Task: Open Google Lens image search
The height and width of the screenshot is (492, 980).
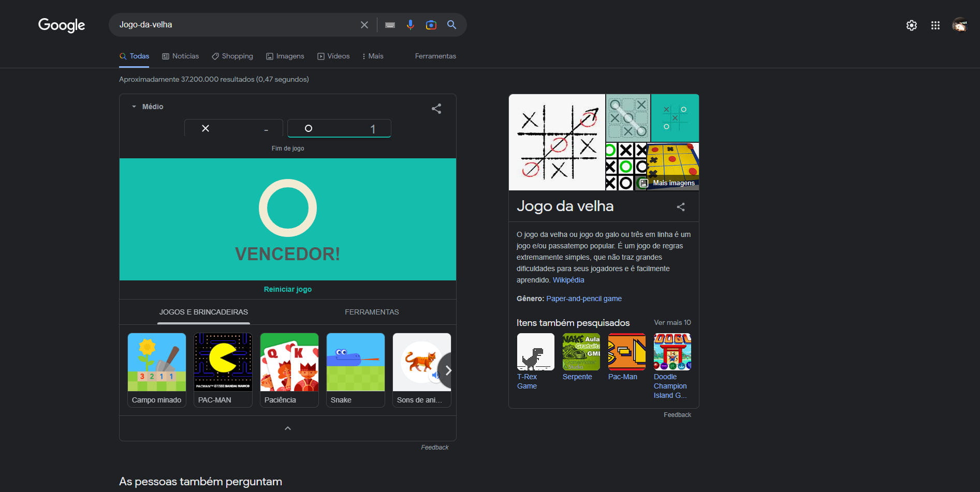Action: pos(431,25)
